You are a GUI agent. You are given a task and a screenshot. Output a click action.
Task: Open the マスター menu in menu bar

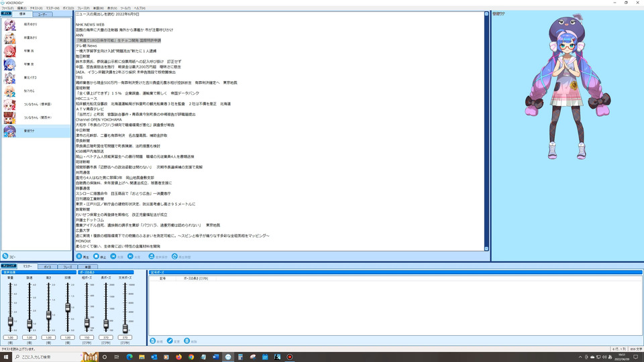[52, 8]
